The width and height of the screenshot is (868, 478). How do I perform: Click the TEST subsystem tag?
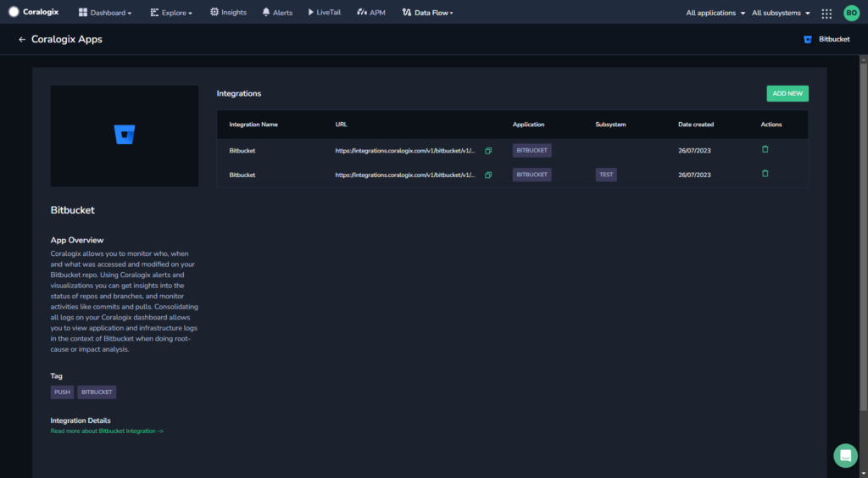606,175
